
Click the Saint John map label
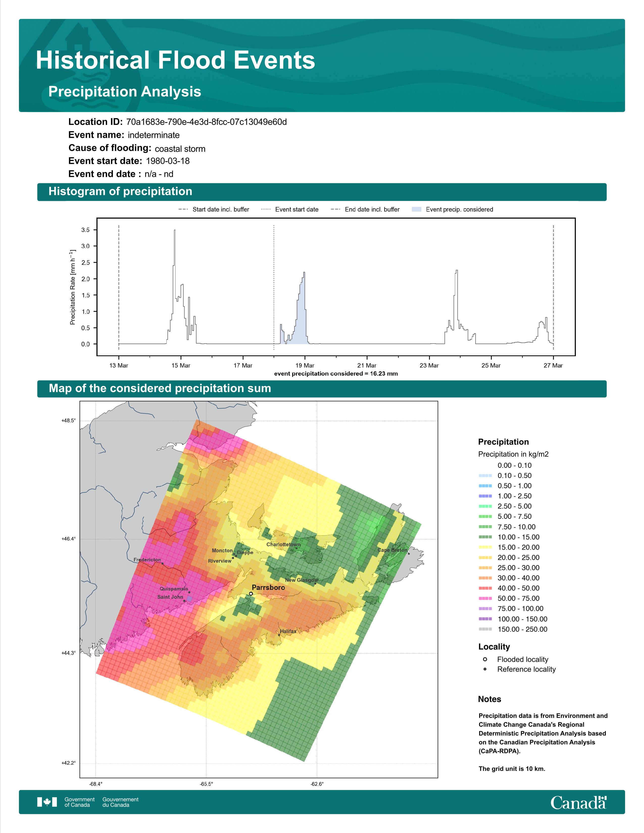click(x=170, y=597)
